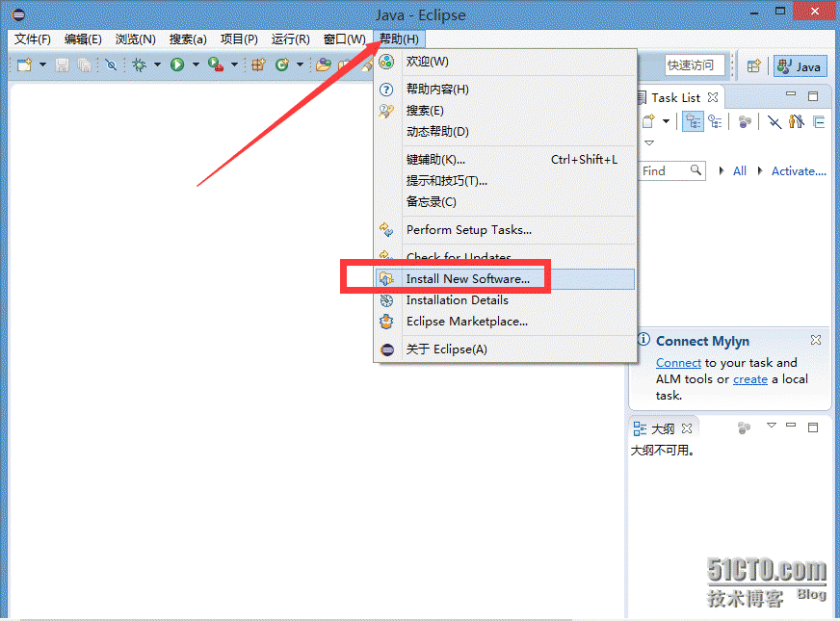Select 搜索(E) in Help menu
Viewport: 840px width, 621px height.
(x=505, y=111)
